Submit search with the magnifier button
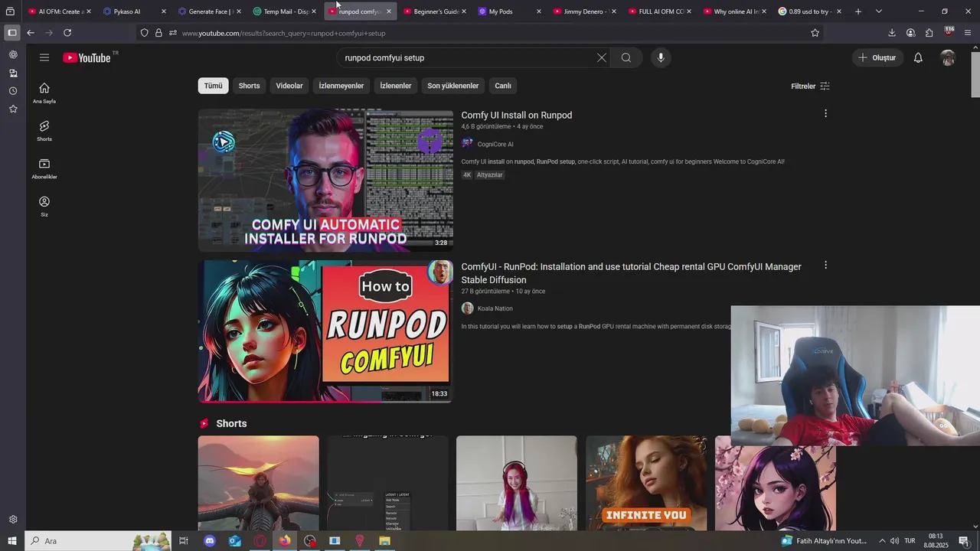The image size is (980, 551). pyautogui.click(x=626, y=57)
